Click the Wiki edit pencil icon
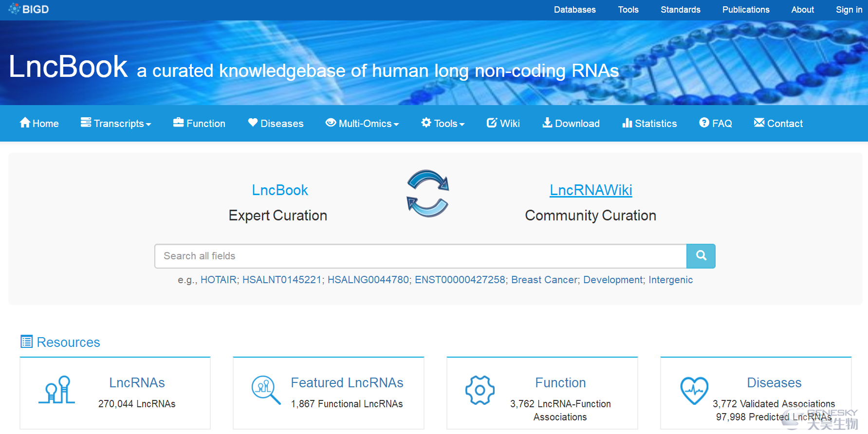 492,123
